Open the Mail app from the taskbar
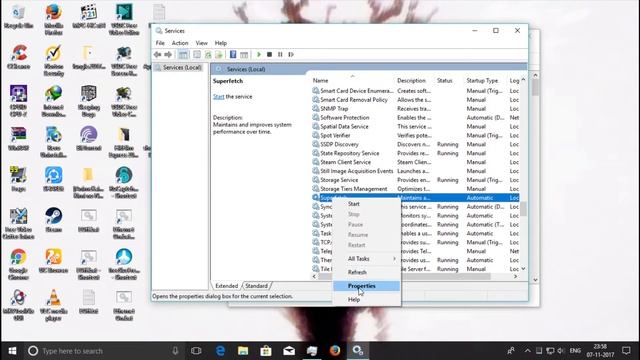Image resolution: width=640 pixels, height=360 pixels. 289,351
